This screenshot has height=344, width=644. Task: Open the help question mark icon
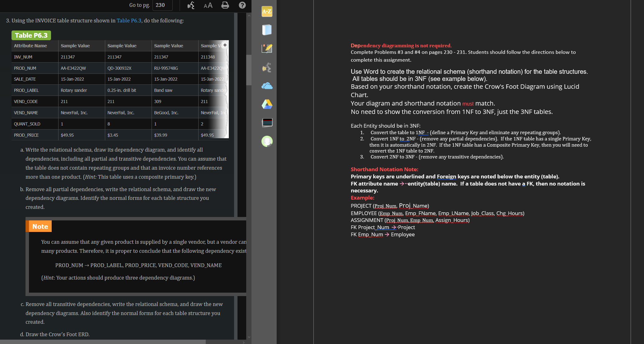pos(242,5)
